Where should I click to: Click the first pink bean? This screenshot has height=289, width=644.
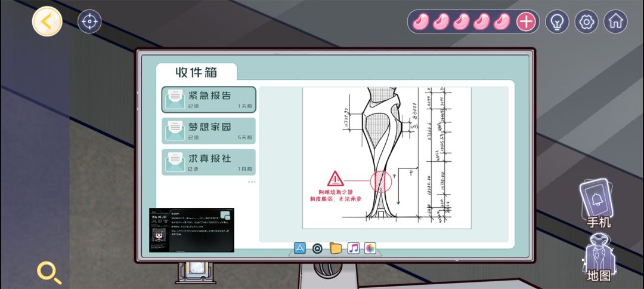coord(420,21)
